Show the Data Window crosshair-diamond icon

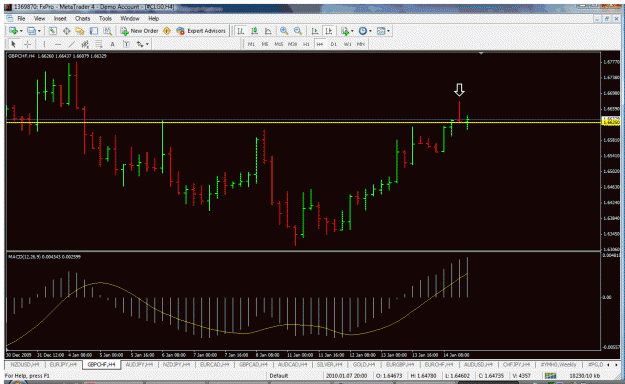pyautogui.click(x=66, y=31)
